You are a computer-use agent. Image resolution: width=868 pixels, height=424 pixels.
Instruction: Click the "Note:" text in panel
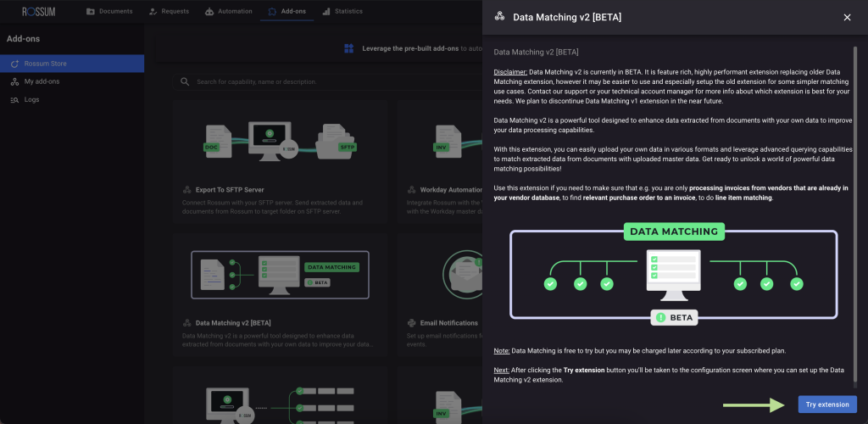[502, 351]
